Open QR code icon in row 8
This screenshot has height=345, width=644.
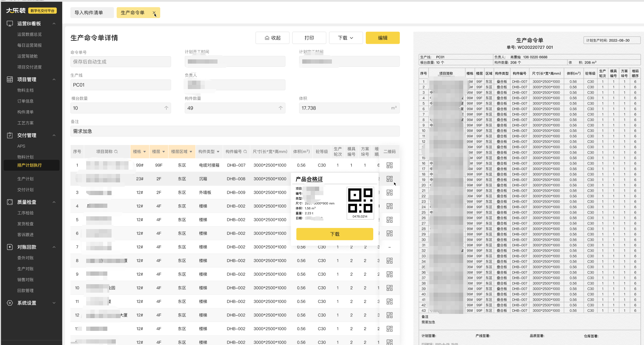point(389,261)
